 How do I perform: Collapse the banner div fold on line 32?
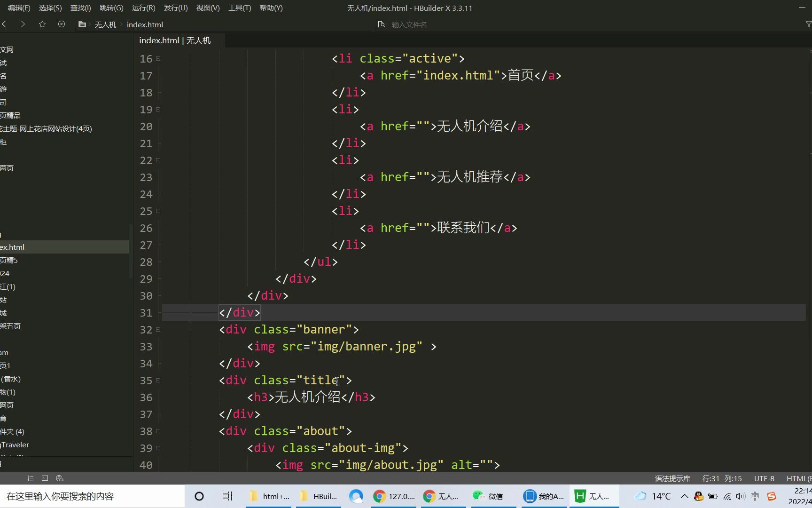tap(158, 330)
